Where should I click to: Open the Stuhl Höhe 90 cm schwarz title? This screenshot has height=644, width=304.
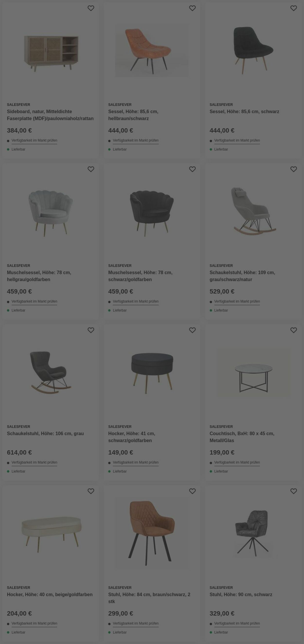click(x=241, y=594)
